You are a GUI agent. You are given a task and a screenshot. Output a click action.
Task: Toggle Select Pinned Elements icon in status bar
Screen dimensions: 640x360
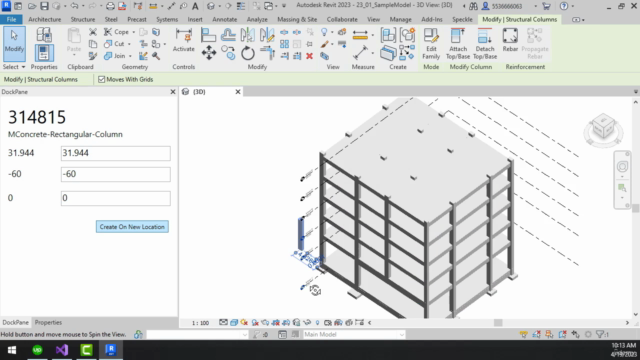[549, 334]
